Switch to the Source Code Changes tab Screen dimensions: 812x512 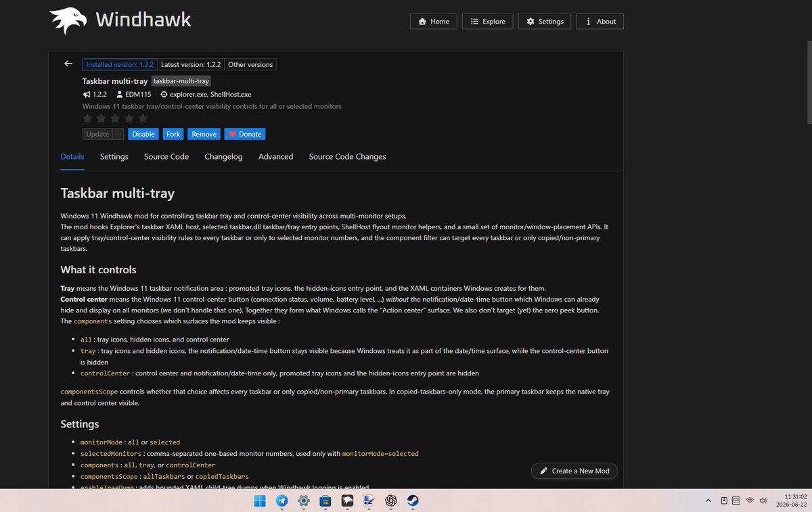(x=347, y=156)
